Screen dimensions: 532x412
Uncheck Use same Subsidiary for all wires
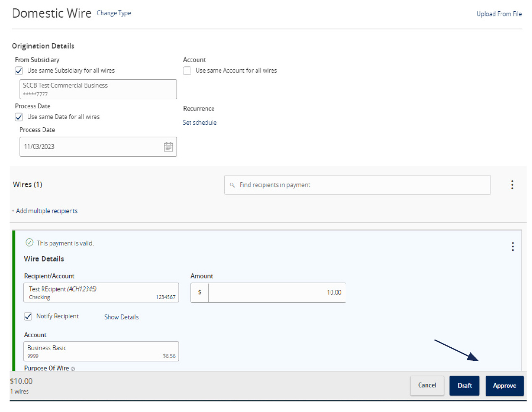point(18,71)
